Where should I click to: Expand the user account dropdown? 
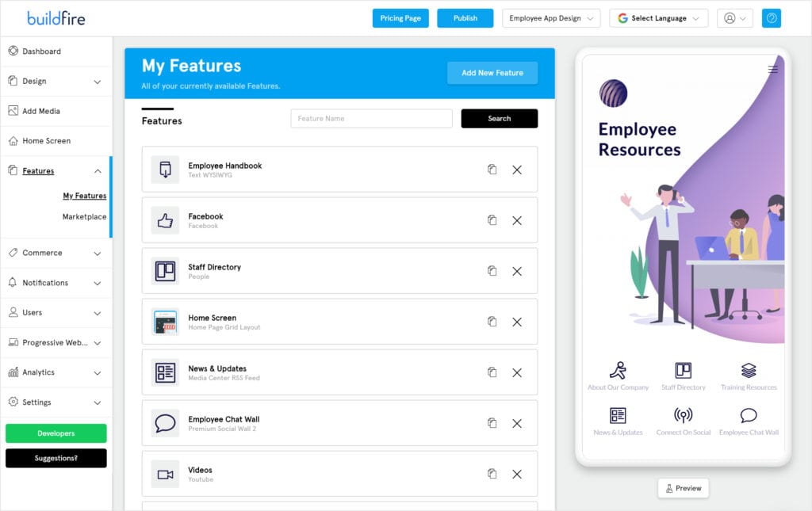[735, 18]
